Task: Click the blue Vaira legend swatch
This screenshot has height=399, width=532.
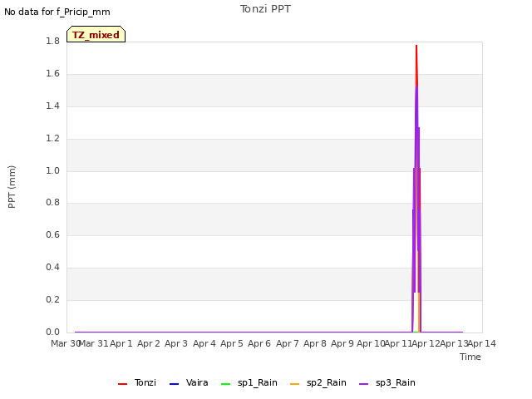Action: click(x=174, y=384)
